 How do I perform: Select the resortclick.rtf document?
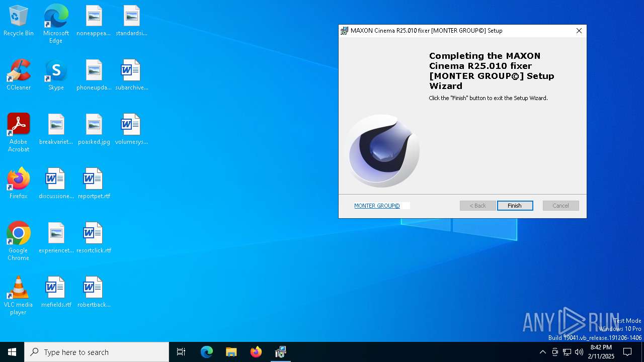94,238
